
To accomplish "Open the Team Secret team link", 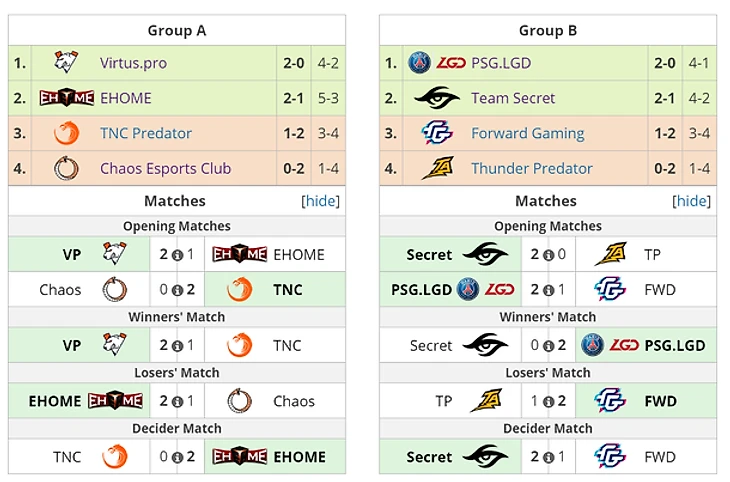I will pos(513,98).
